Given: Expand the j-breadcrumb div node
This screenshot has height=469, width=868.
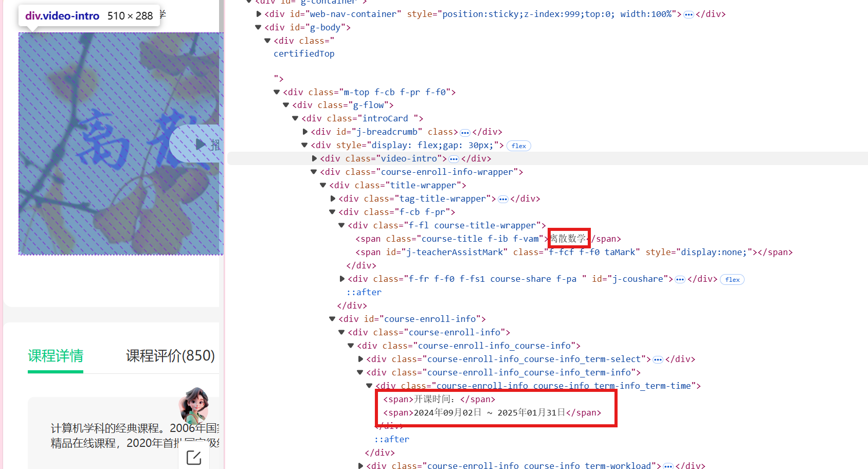Looking at the screenshot, I should coord(305,132).
